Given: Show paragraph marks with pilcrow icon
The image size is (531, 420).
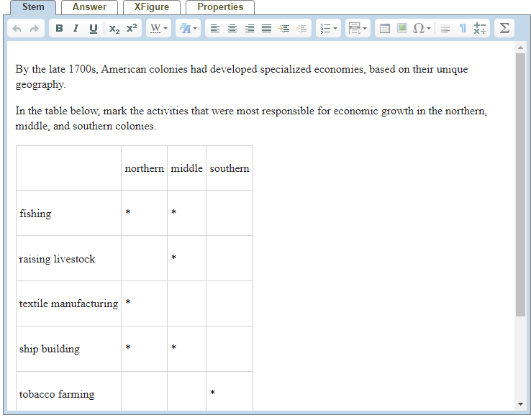Looking at the screenshot, I should pos(463,29).
